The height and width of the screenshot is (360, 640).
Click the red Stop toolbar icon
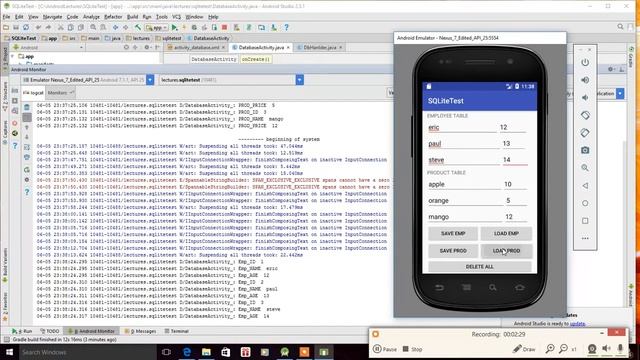point(224,27)
